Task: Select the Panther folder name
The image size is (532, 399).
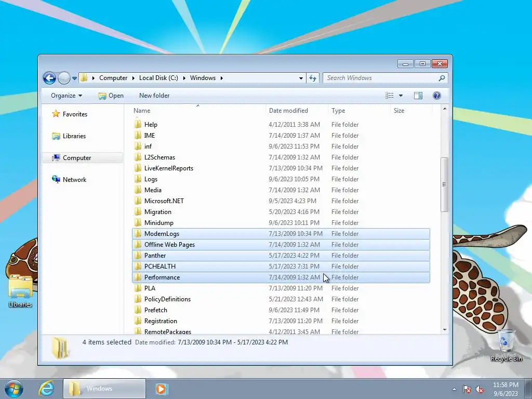Action: pos(155,256)
